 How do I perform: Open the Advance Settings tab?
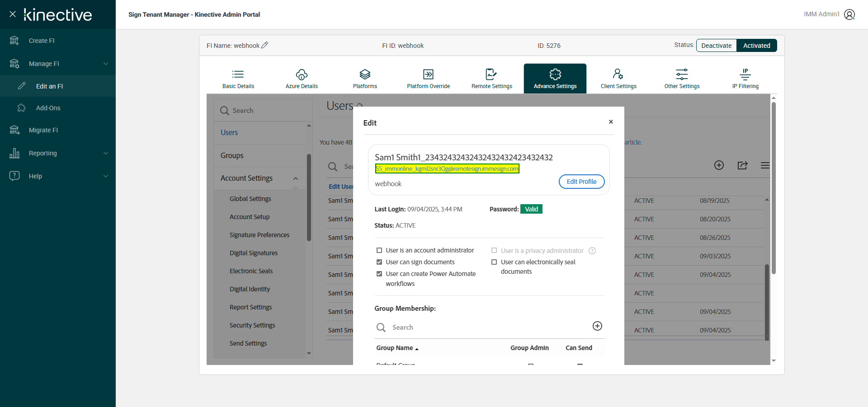555,79
